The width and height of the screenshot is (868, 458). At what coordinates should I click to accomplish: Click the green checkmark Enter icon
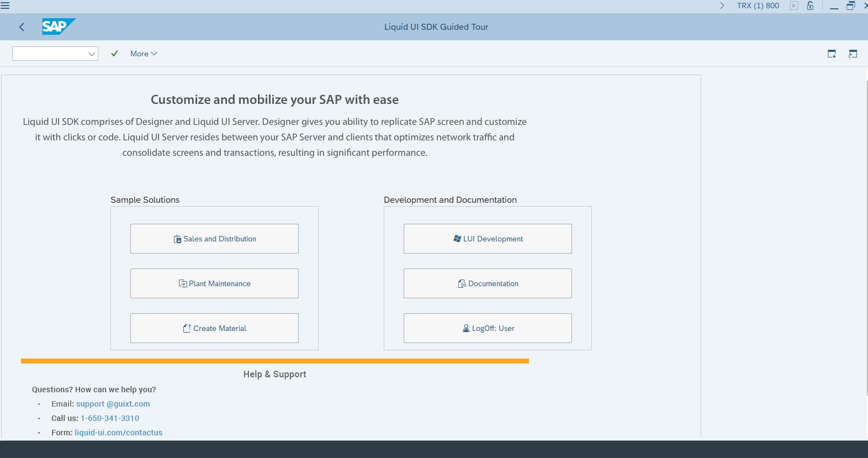[x=114, y=54]
